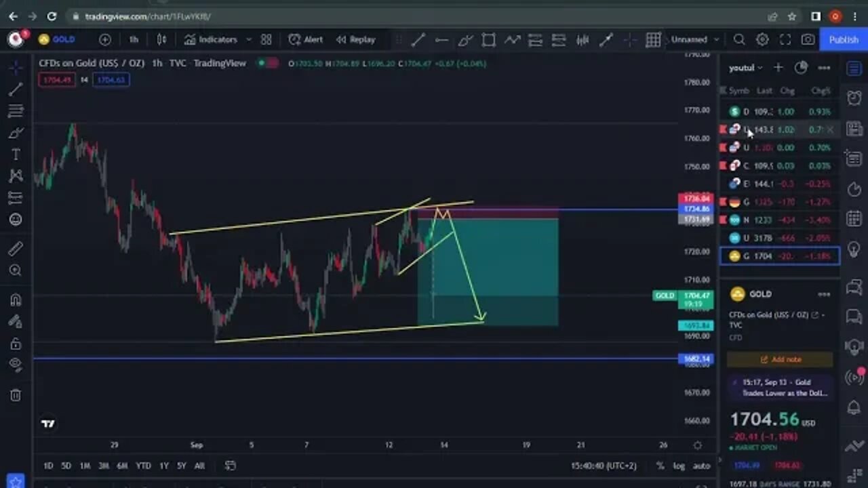Viewport: 868px width, 488px height.
Task: Open the favorites star toolbar button
Action: click(16, 481)
